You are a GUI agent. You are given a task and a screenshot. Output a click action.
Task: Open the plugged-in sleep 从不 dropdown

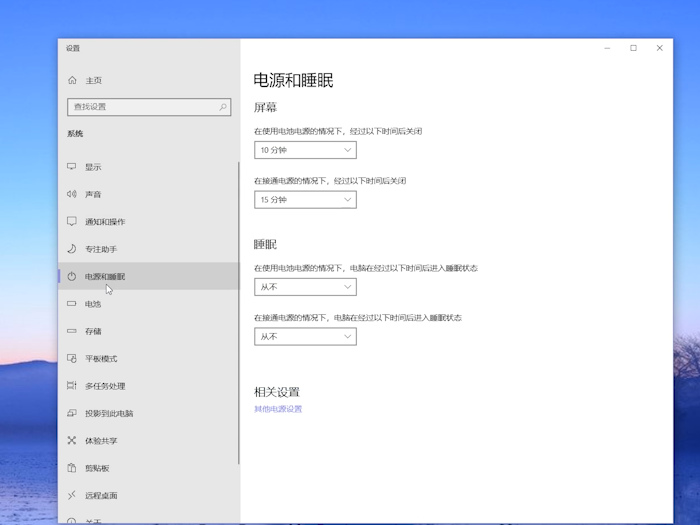click(x=305, y=337)
